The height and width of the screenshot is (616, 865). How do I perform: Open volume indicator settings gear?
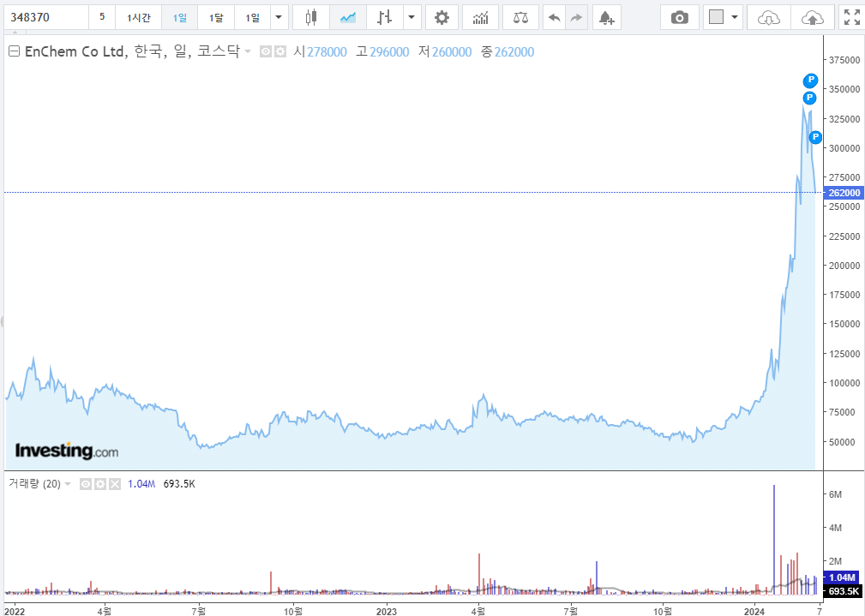point(99,484)
